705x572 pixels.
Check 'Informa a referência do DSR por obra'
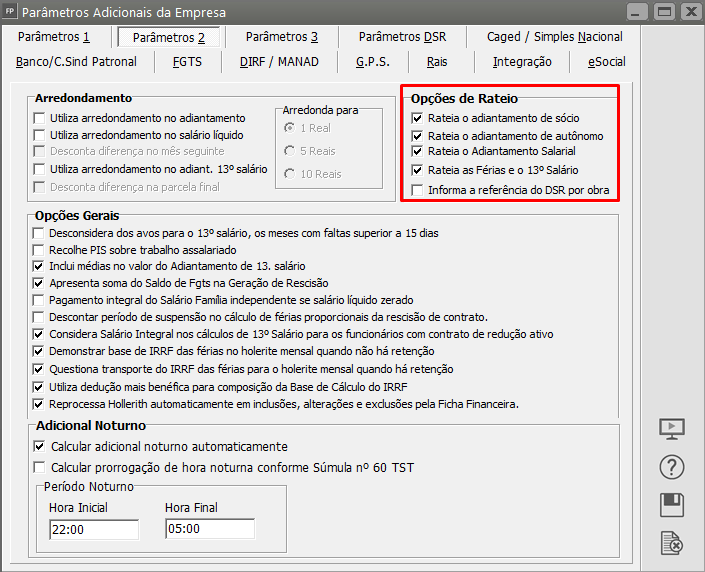click(x=417, y=190)
